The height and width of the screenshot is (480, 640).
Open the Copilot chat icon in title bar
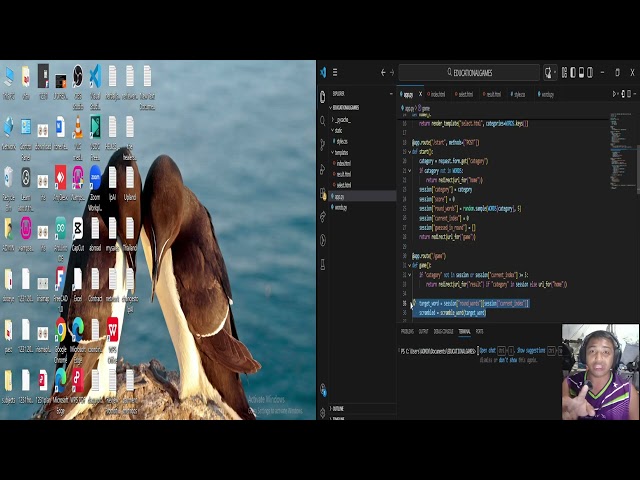[548, 73]
